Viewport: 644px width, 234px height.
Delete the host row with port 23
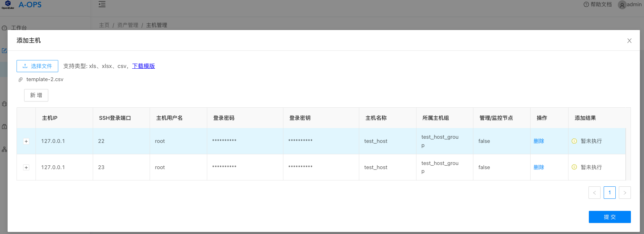tap(539, 167)
